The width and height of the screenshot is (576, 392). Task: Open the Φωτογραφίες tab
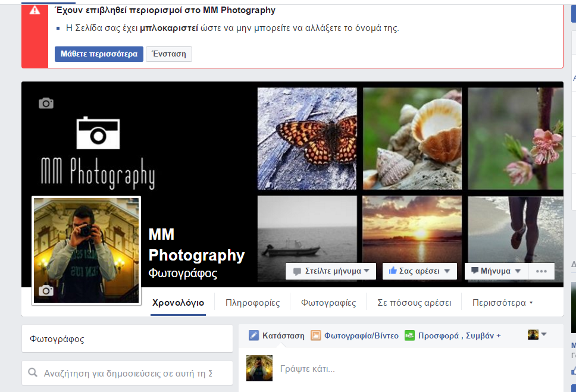click(328, 303)
